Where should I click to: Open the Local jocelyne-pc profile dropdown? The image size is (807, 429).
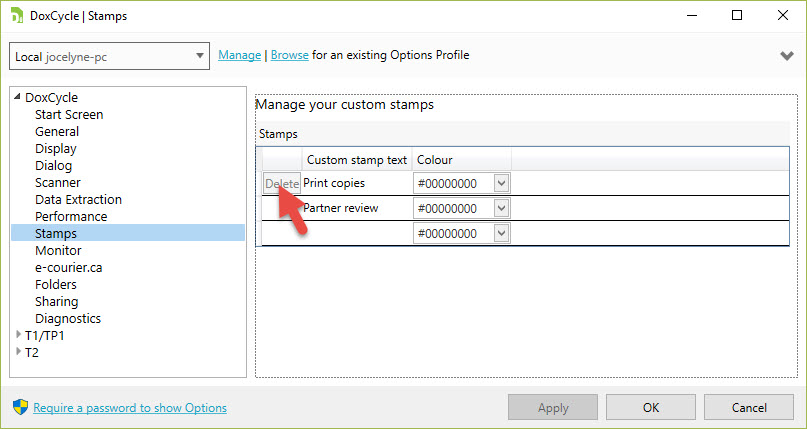(110, 56)
